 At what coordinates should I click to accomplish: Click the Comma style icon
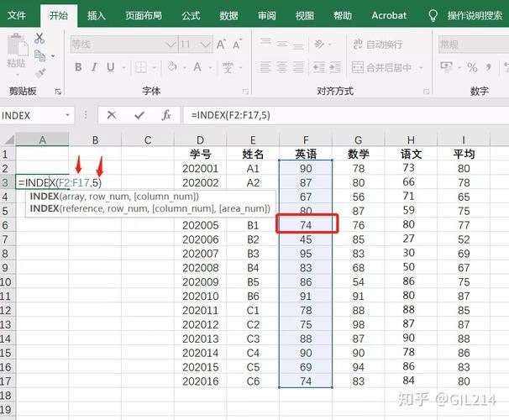click(488, 67)
